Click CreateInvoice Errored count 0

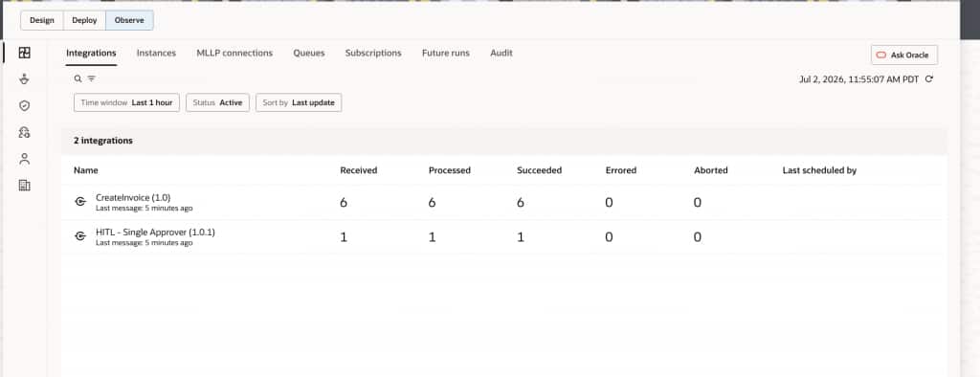coord(609,203)
